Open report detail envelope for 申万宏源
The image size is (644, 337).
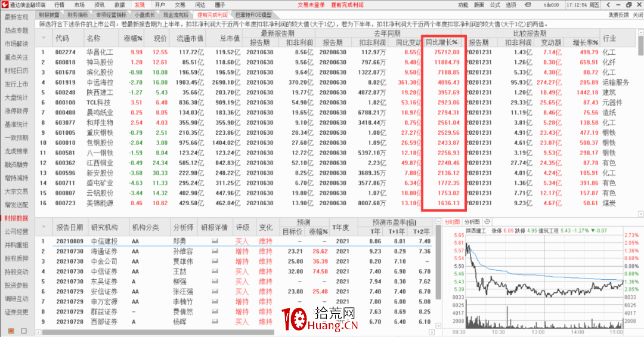coord(215,302)
